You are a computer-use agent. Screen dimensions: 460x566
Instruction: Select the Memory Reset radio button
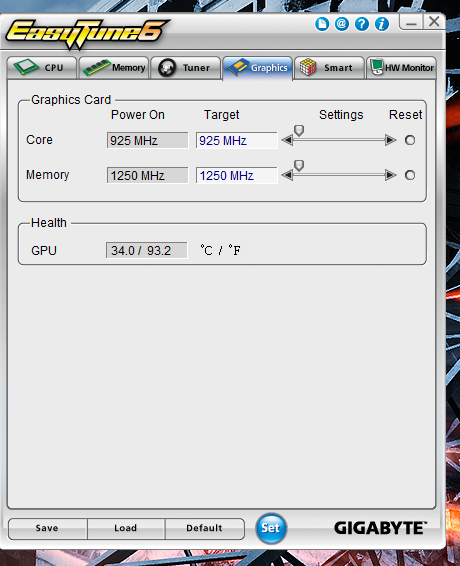pos(410,175)
